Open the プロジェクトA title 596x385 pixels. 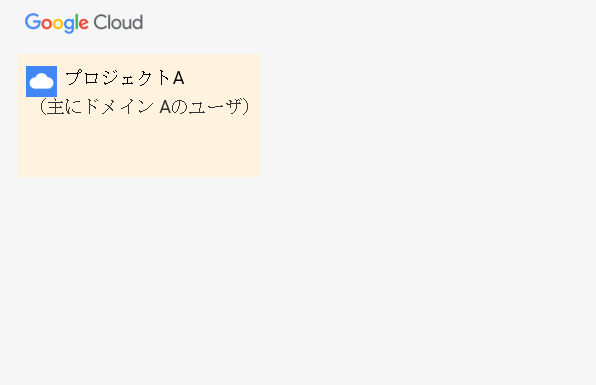pyautogui.click(x=125, y=78)
